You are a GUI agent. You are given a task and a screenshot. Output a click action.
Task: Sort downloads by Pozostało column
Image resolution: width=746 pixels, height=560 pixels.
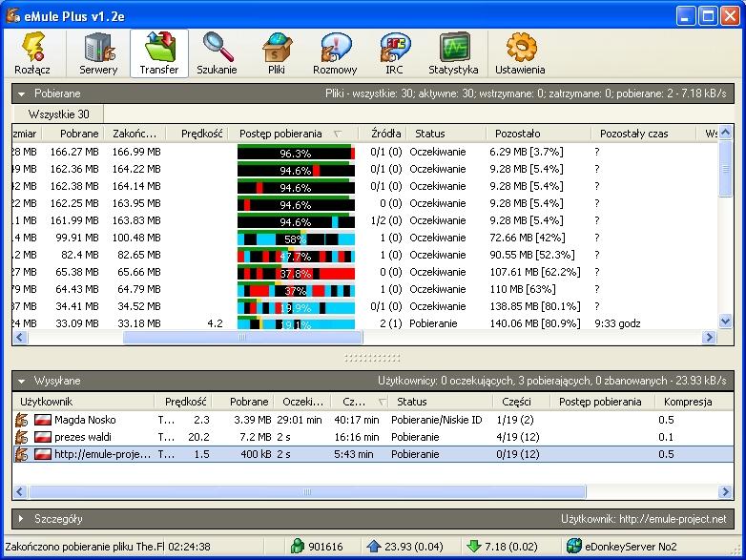click(x=539, y=134)
